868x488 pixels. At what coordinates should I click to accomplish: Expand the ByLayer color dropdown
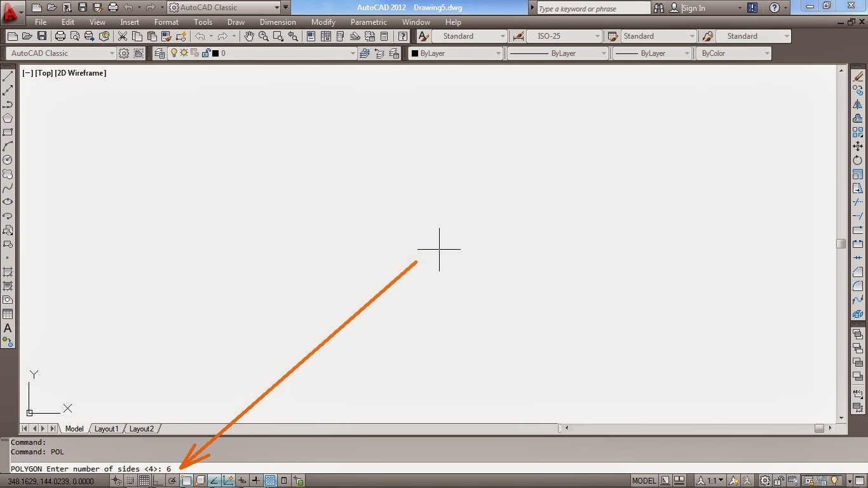[499, 53]
